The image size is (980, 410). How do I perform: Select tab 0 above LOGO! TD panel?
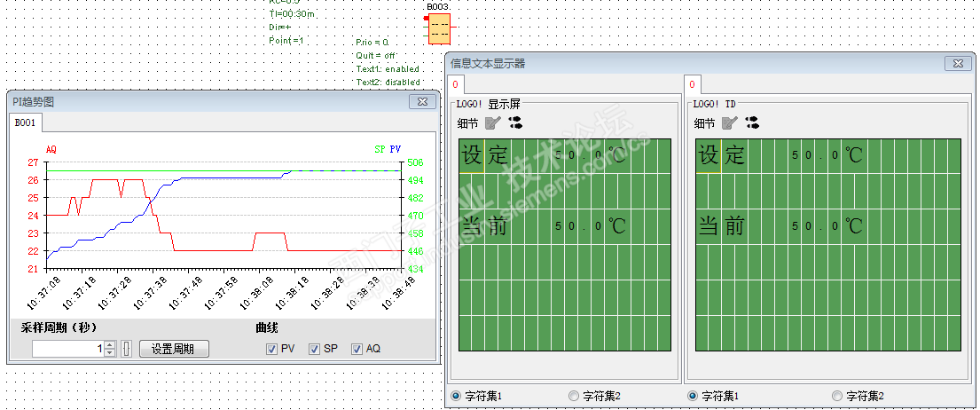(693, 83)
